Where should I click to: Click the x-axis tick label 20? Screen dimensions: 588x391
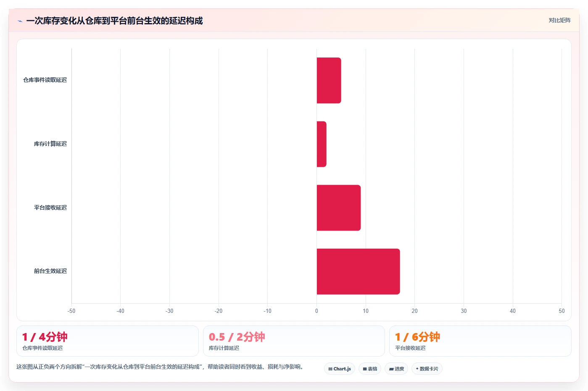414,311
